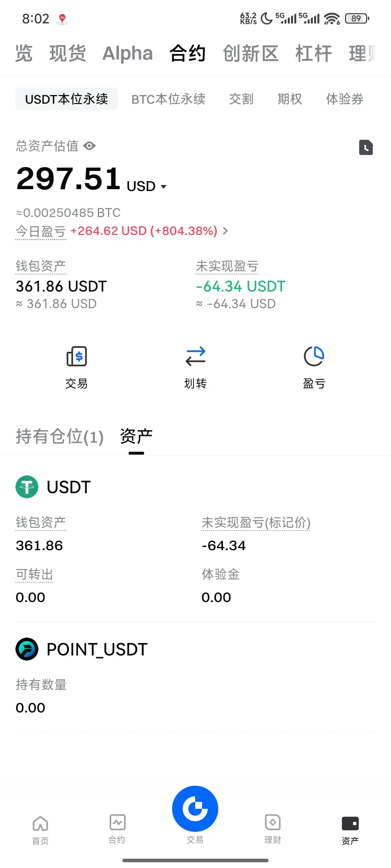Open the Alpha top tab
The width and height of the screenshot is (391, 868).
point(128,53)
